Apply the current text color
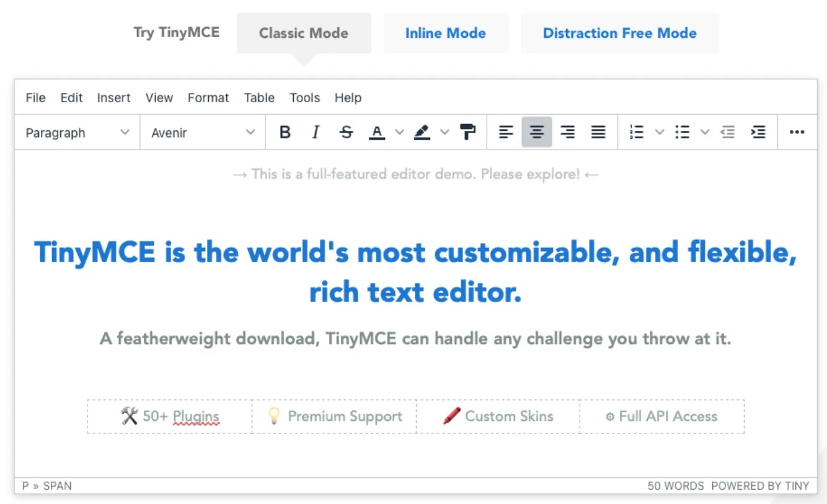The image size is (827, 504). 377,132
